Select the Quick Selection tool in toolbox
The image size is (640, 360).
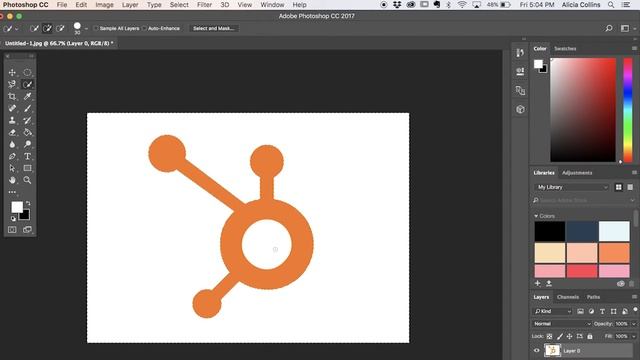27,84
